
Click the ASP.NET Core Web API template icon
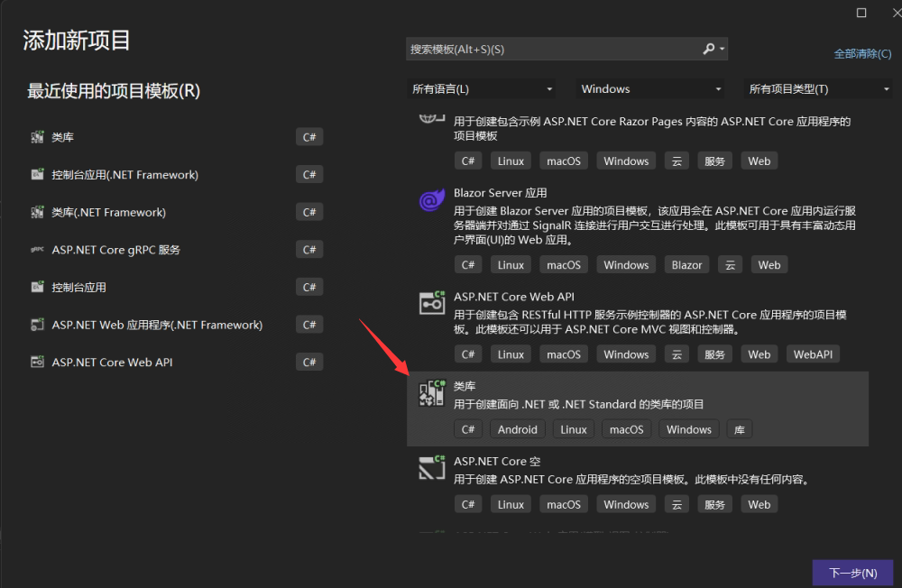click(431, 303)
